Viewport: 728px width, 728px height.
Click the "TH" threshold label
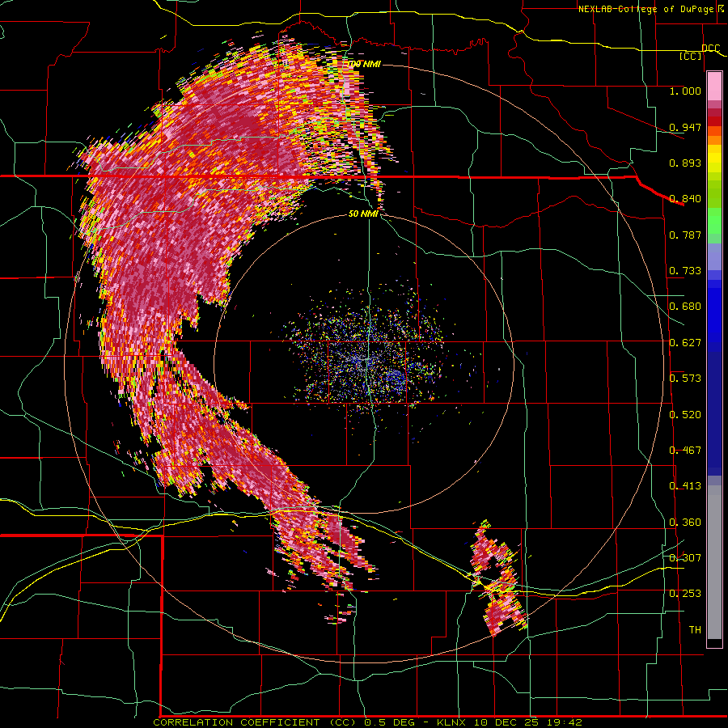pos(695,630)
